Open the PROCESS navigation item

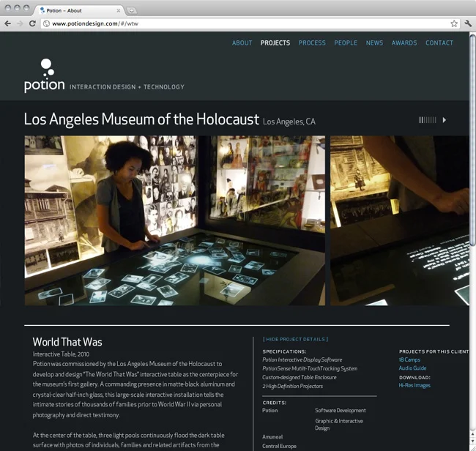point(312,42)
